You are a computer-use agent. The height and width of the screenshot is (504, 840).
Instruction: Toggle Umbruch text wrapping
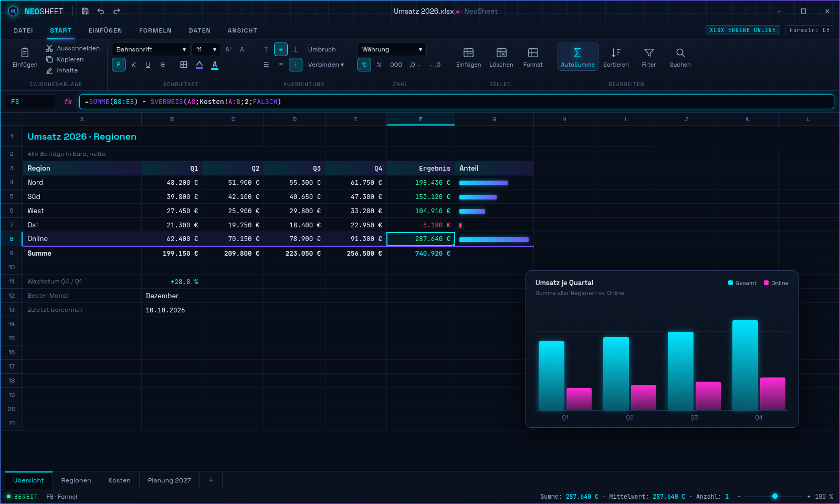tap(322, 49)
